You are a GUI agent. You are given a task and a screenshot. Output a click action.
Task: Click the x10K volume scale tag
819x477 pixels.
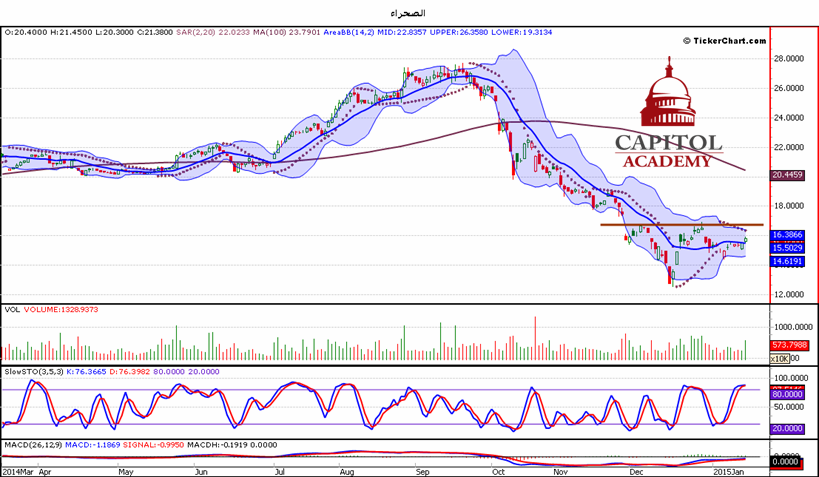tap(780, 359)
